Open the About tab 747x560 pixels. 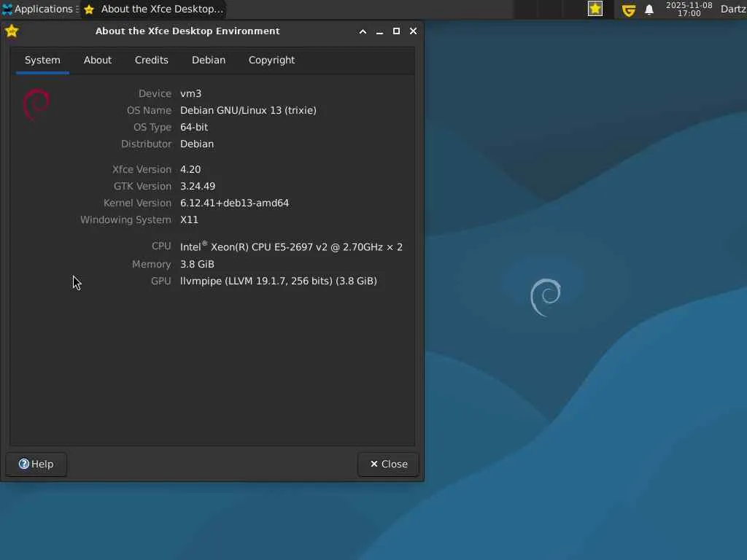(98, 61)
